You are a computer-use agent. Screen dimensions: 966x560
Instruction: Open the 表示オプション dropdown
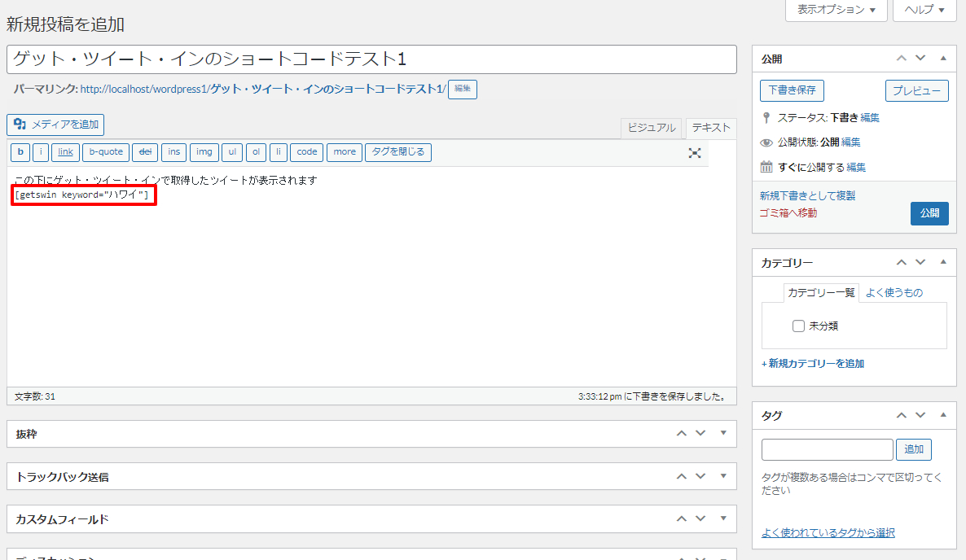[x=836, y=10]
